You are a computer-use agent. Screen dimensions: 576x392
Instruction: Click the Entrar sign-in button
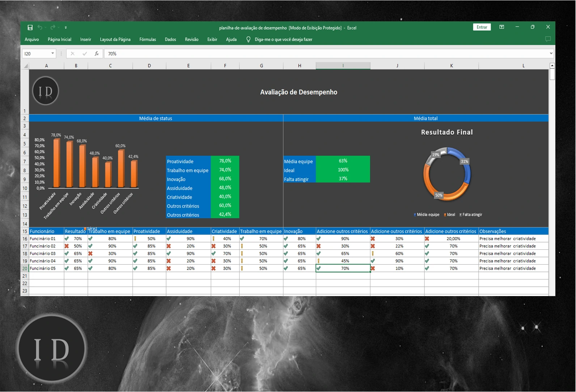click(x=482, y=27)
